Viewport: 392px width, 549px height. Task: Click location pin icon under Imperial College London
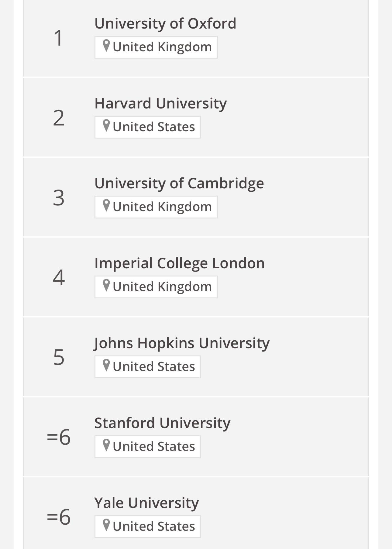[x=106, y=286]
